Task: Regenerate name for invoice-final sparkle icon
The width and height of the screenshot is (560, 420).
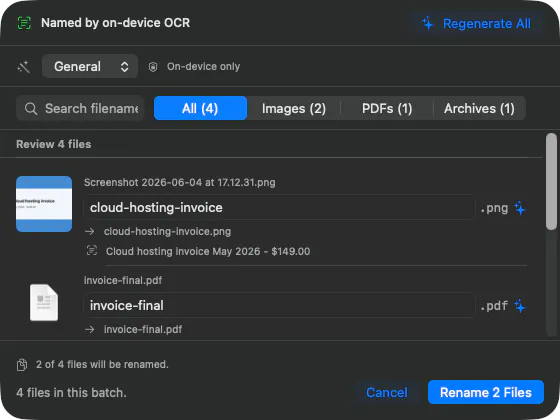Action: 520,306
